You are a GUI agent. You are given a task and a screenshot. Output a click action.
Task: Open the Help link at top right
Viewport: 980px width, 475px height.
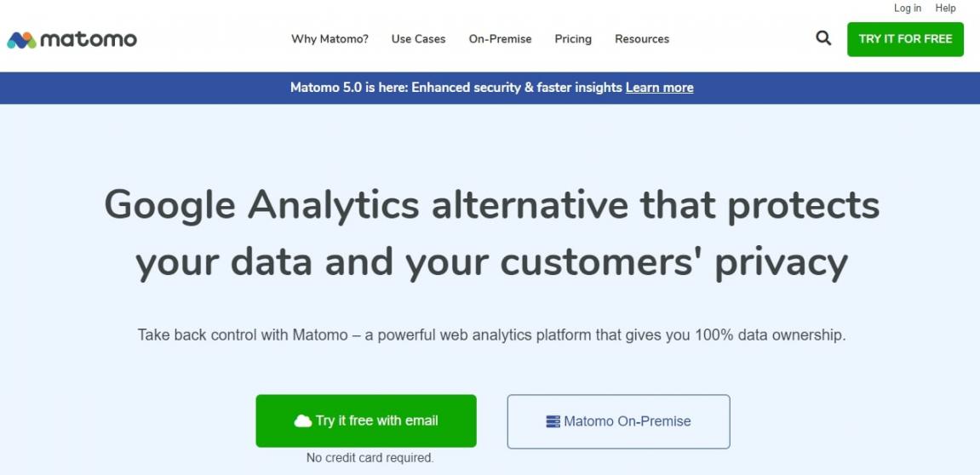[946, 9]
